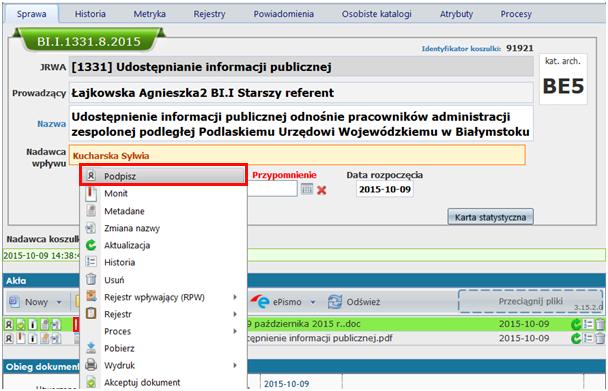Click the file name ending 'informacji publicznej.pdf'

point(320,338)
